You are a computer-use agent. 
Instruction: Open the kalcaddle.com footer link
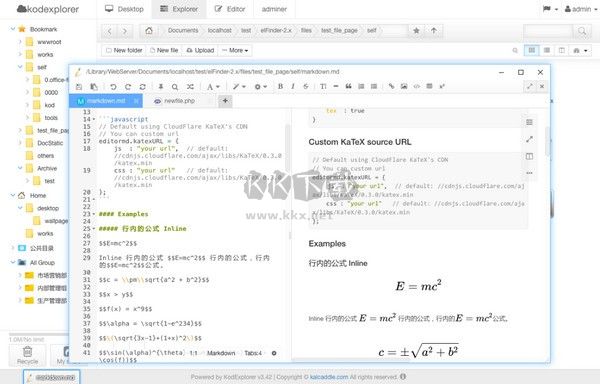pos(329,377)
